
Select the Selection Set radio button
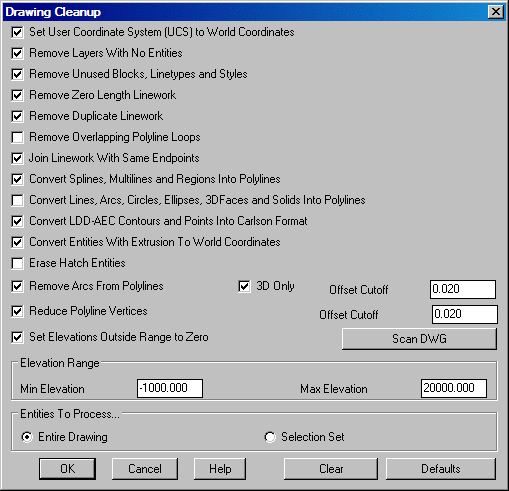coord(270,437)
